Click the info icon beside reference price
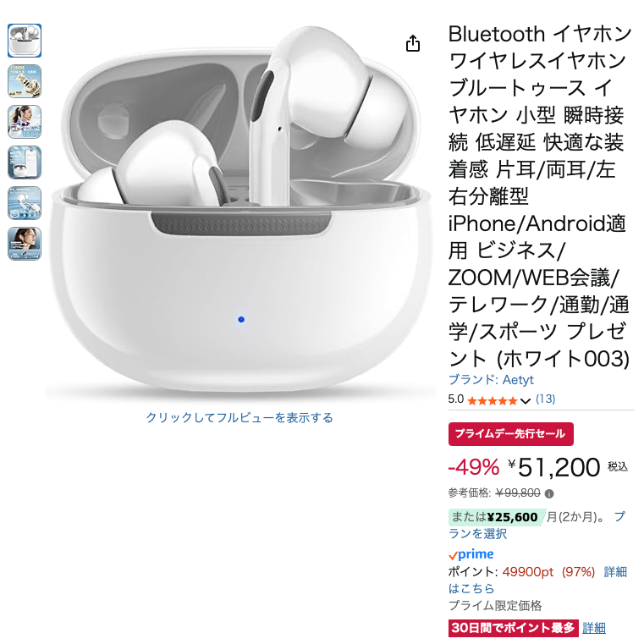644x644 pixels. (549, 493)
